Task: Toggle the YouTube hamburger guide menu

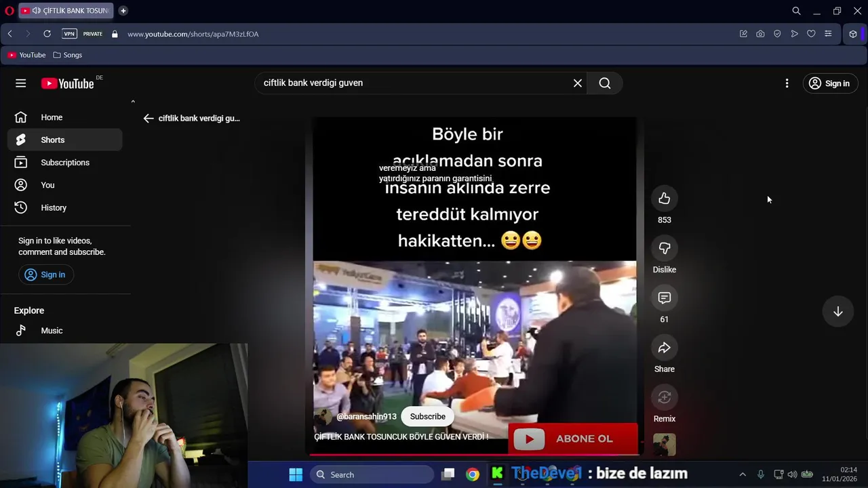Action: pyautogui.click(x=21, y=83)
